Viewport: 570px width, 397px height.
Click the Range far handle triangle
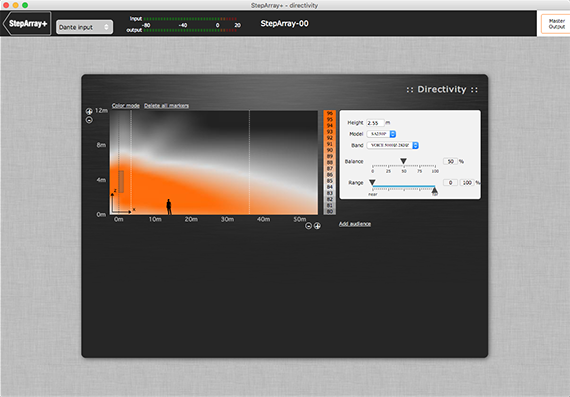click(x=434, y=191)
